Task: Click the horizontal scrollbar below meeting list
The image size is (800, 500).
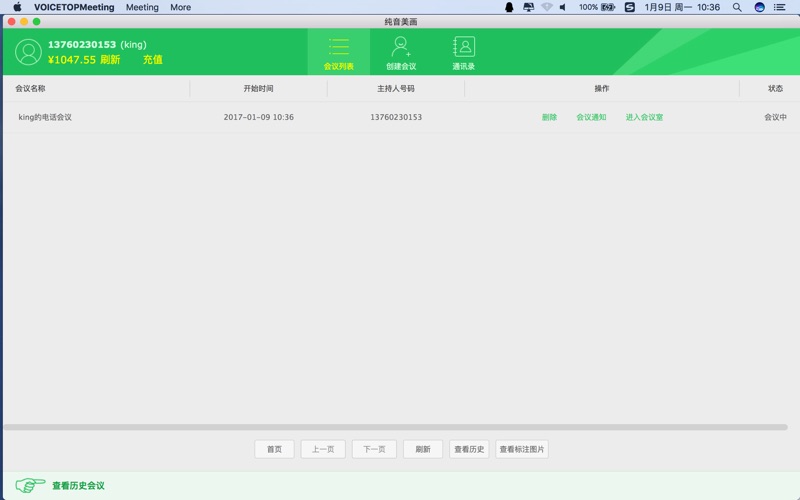Action: click(400, 427)
